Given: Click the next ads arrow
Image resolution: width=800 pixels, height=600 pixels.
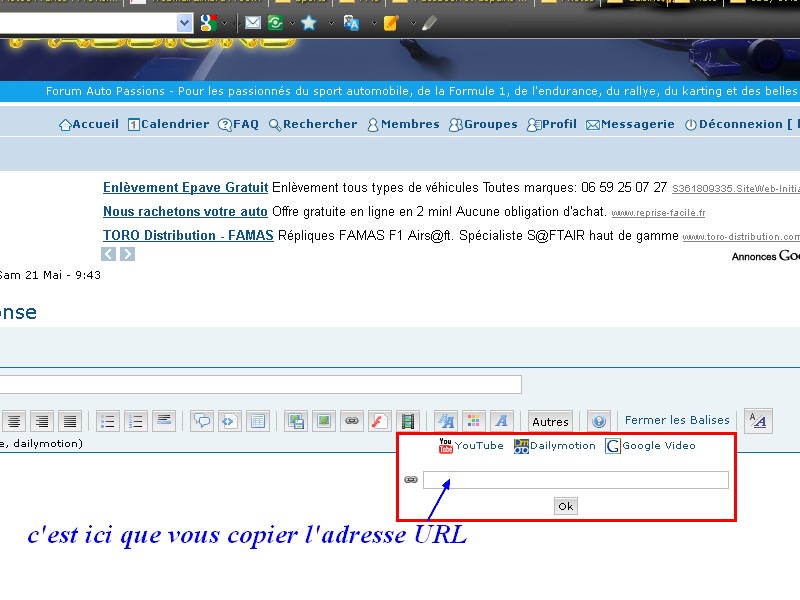Looking at the screenshot, I should pyautogui.click(x=128, y=254).
